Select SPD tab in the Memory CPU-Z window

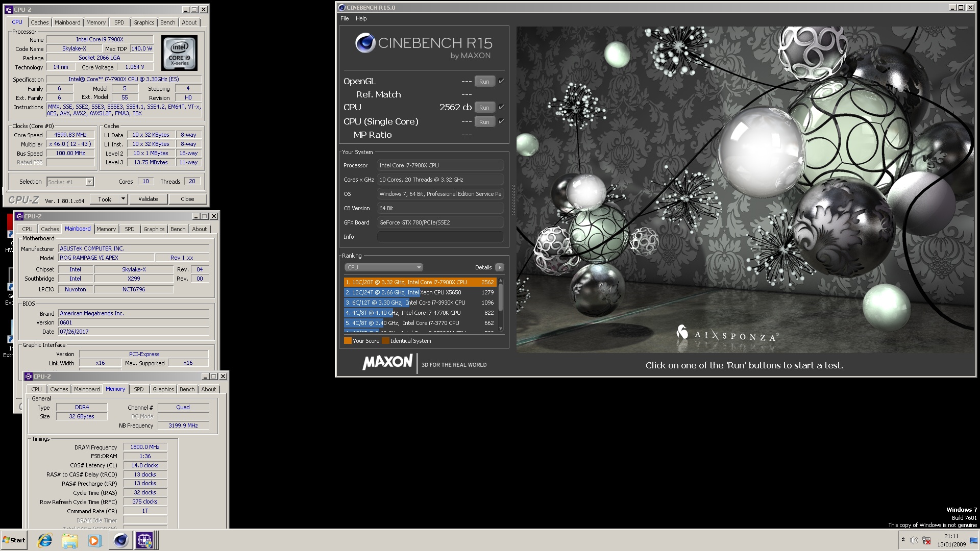138,389
